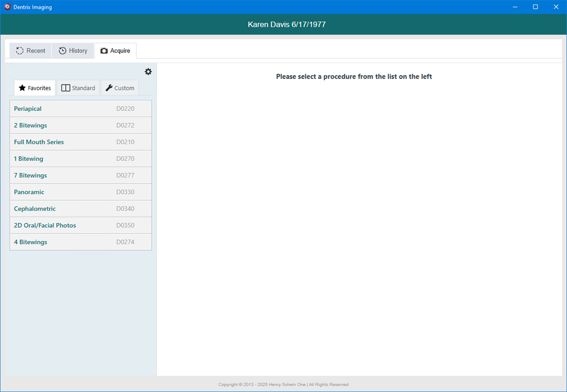Image resolution: width=567 pixels, height=392 pixels.
Task: Select the 7 Bitewings procedure
Action: (80, 175)
